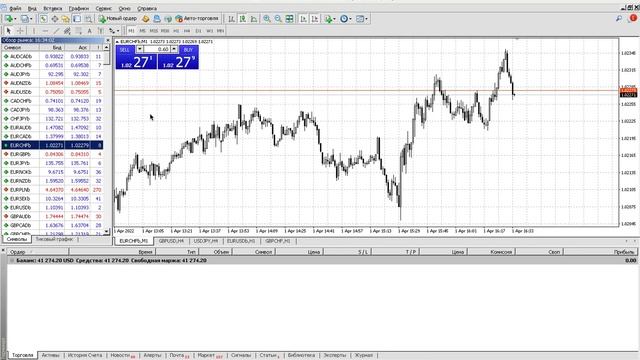Image resolution: width=640 pixels, height=360 pixels.
Task: Toggle the Market Watch window icon
Action: coord(43,19)
